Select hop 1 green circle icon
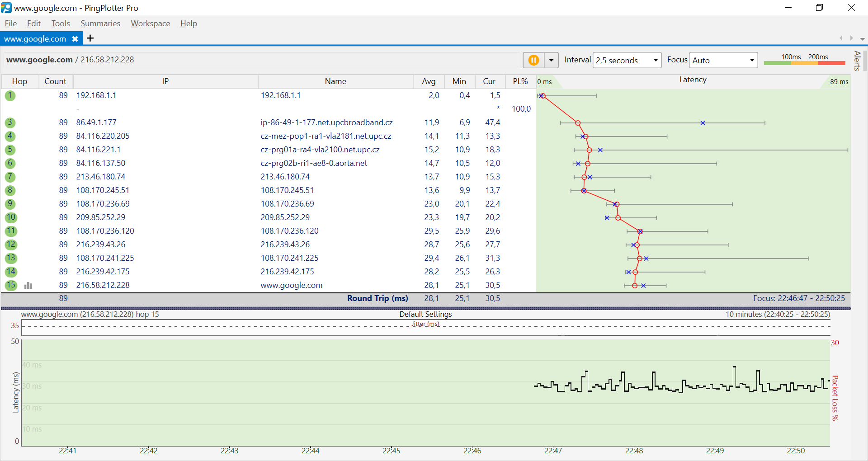 point(10,95)
